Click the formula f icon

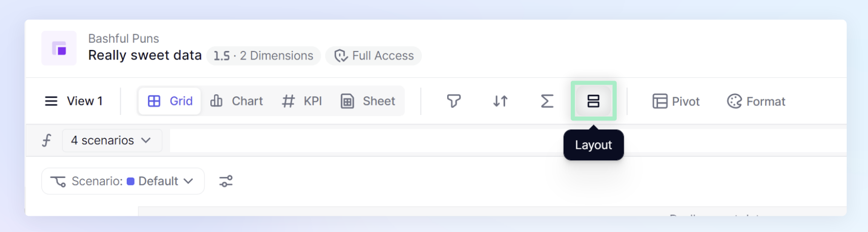pos(46,140)
